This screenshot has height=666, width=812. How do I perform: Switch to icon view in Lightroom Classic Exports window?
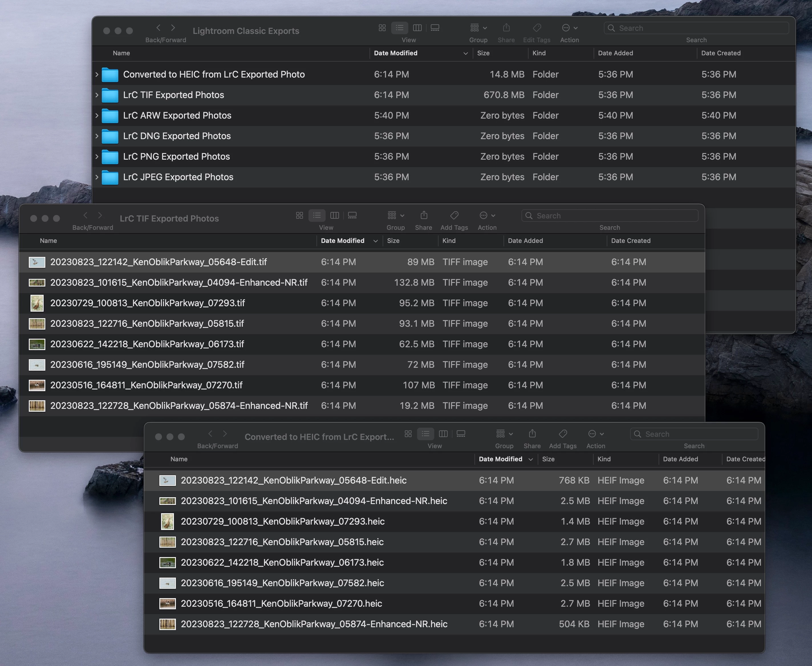click(x=382, y=28)
